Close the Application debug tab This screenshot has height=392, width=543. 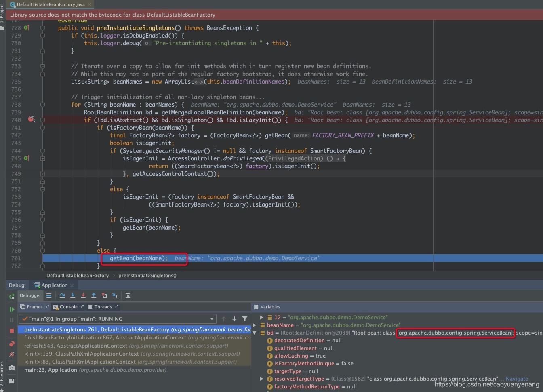click(x=72, y=285)
